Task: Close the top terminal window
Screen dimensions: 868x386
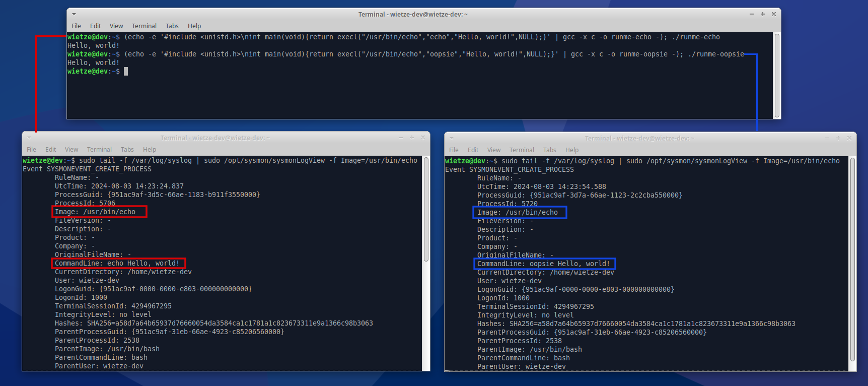Action: coord(774,14)
